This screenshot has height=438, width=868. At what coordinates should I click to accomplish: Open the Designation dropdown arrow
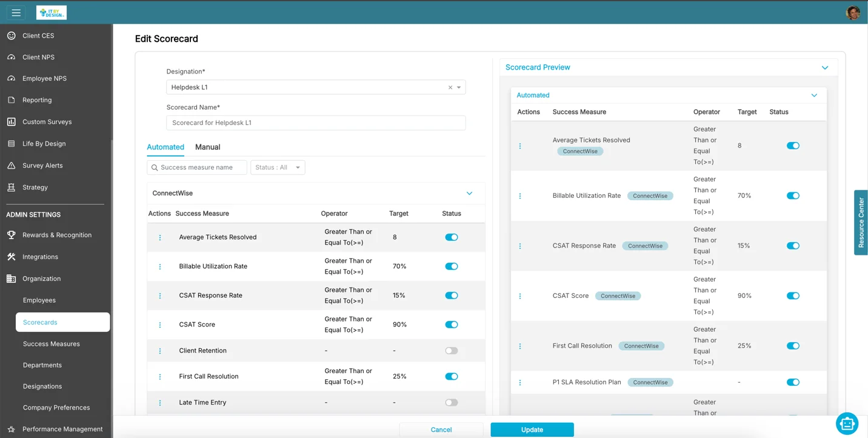[x=459, y=87]
